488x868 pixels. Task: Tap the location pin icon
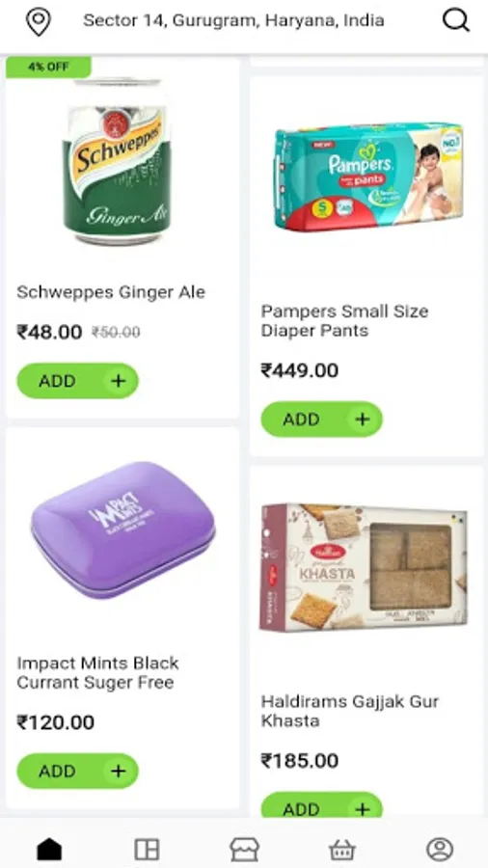pyautogui.click(x=39, y=21)
